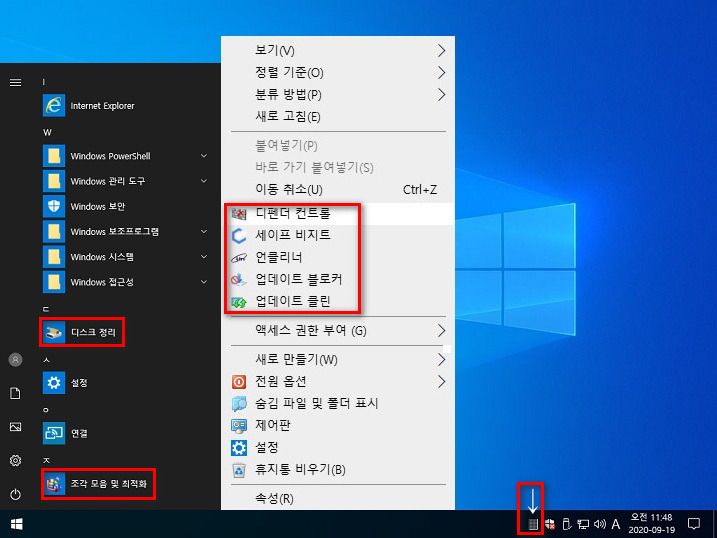This screenshot has height=538, width=717.
Task: Click the Show desktop sliver on taskbar
Action: pyautogui.click(x=714, y=524)
